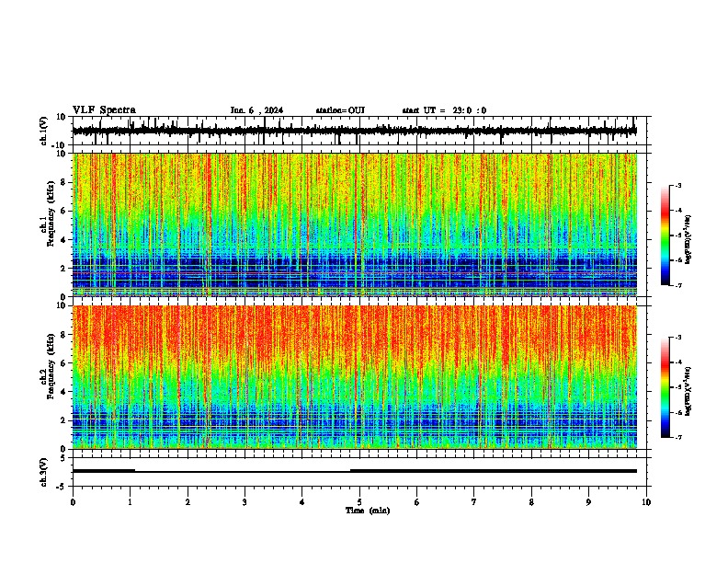Click time axis tick label "10"
This screenshot has height=563, width=728.
pos(646,502)
